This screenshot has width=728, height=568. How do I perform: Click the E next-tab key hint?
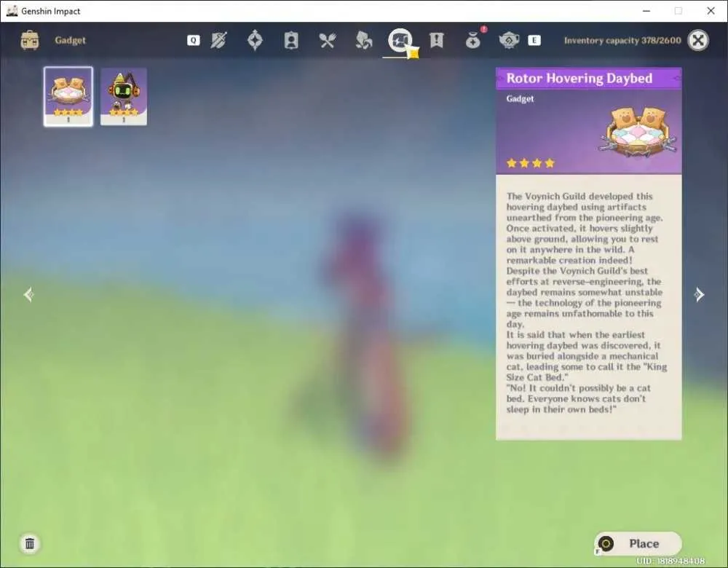[534, 40]
